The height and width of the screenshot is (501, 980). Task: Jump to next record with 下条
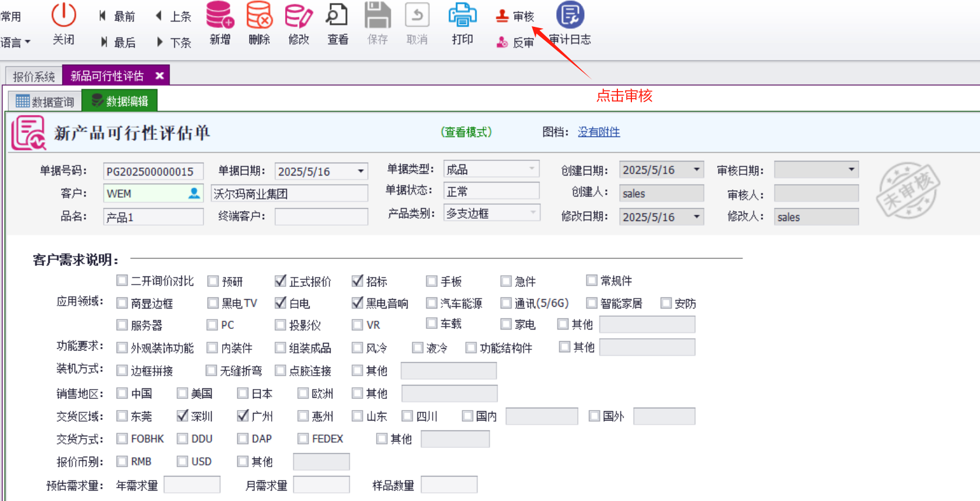coord(174,42)
